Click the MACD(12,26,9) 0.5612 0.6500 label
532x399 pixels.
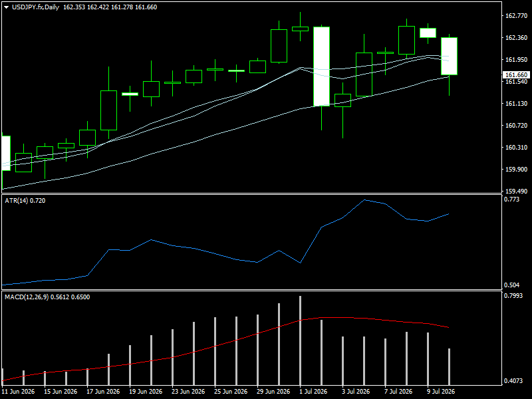[x=47, y=297]
